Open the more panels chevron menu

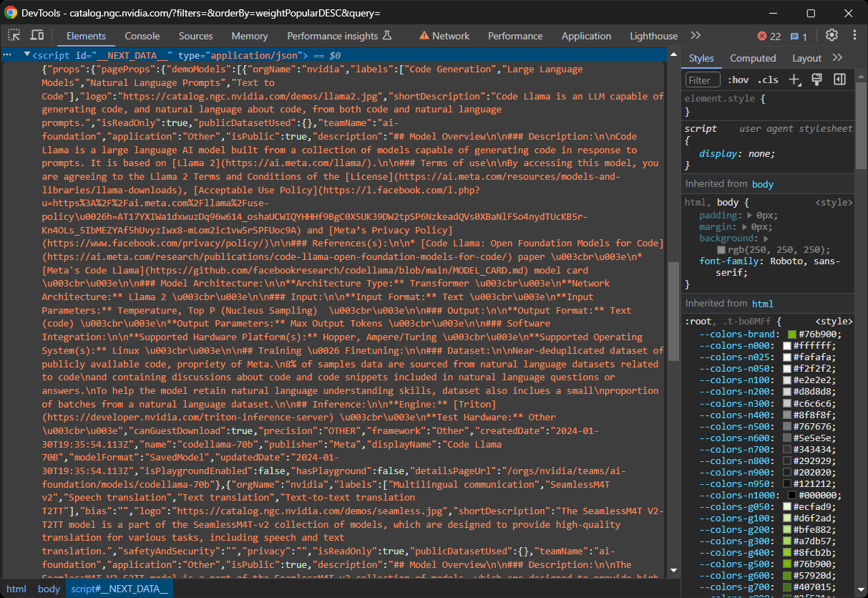pyautogui.click(x=696, y=35)
